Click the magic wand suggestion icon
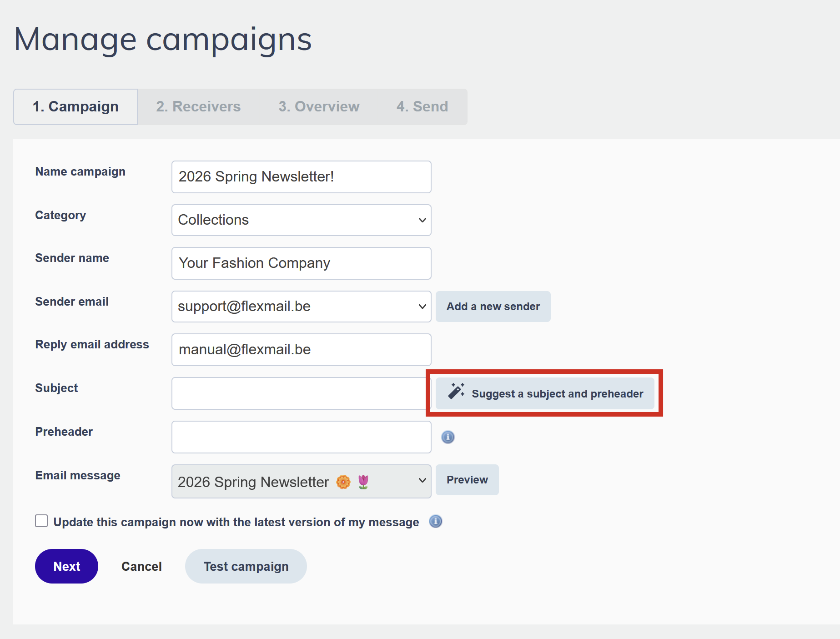Viewport: 840px width, 639px height. [456, 392]
